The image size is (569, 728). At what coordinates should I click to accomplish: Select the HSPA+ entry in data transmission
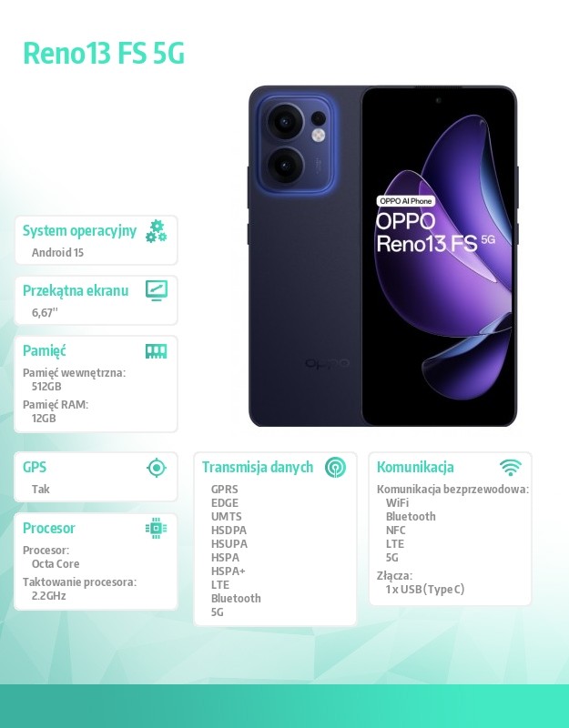coord(229,571)
